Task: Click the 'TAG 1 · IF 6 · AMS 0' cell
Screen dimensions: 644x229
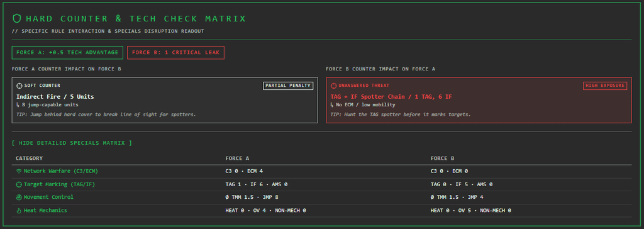Action: (257, 184)
